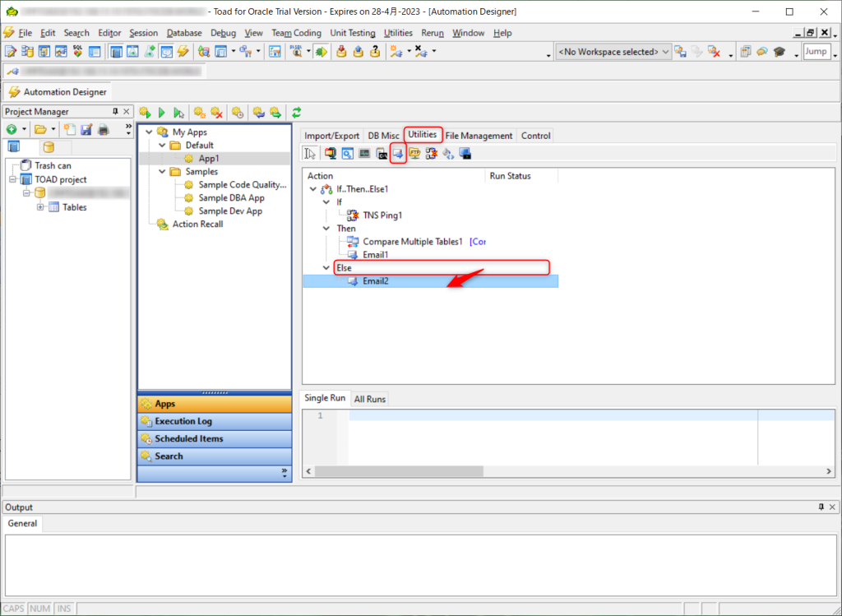Select the pointer cursor tool in action toolbar
The width and height of the screenshot is (842, 616).
[310, 154]
